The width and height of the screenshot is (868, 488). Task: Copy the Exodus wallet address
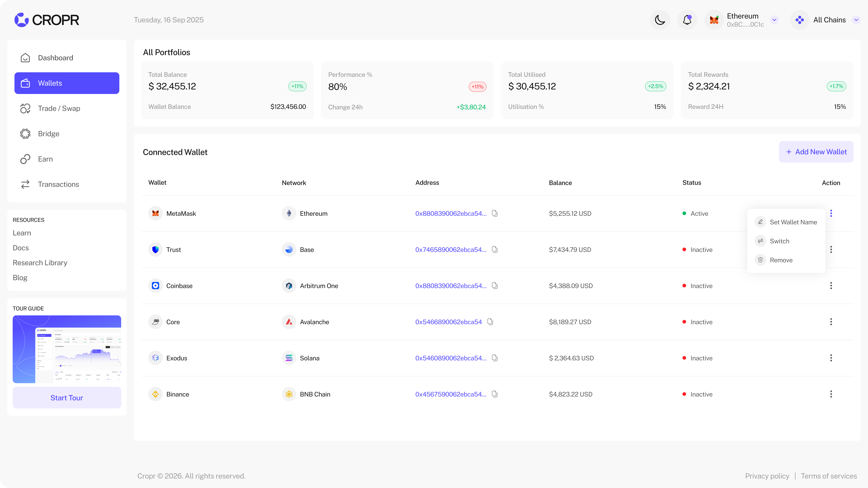(495, 358)
